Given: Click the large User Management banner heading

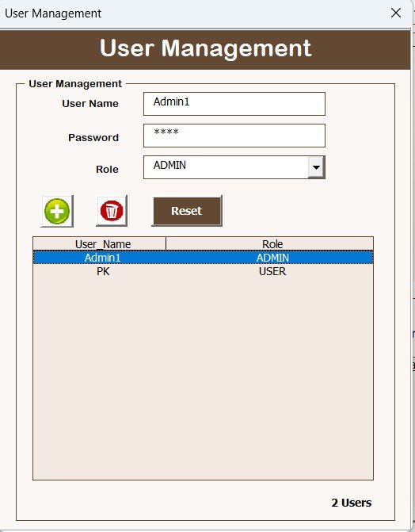Looking at the screenshot, I should [x=205, y=48].
